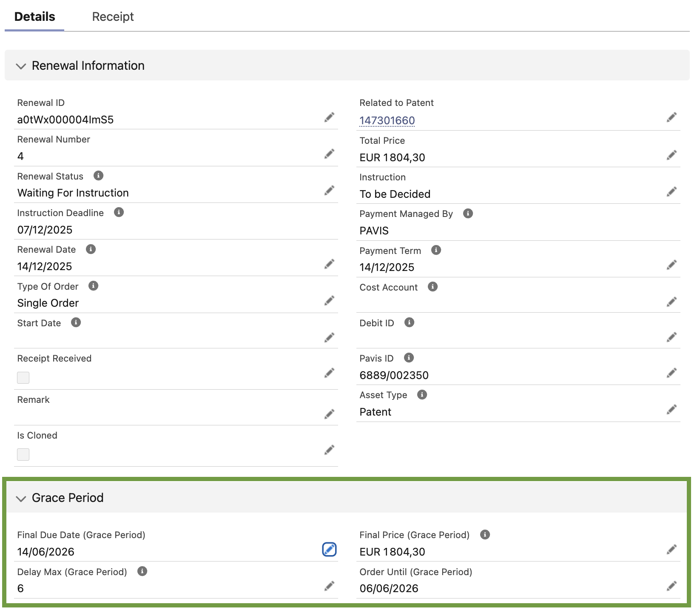Switch to the Receipt tab

[113, 17]
